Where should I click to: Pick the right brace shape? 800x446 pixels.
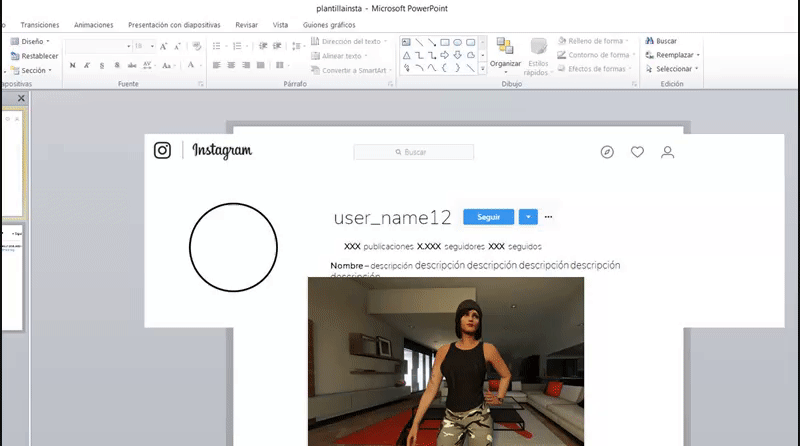coord(458,67)
